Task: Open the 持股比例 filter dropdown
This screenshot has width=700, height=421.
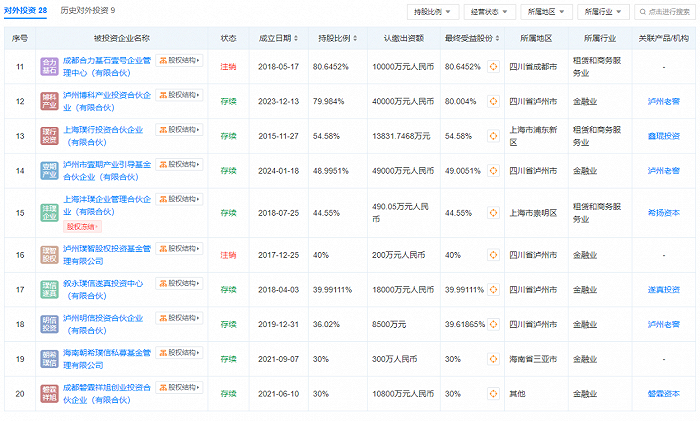Action: (x=430, y=12)
